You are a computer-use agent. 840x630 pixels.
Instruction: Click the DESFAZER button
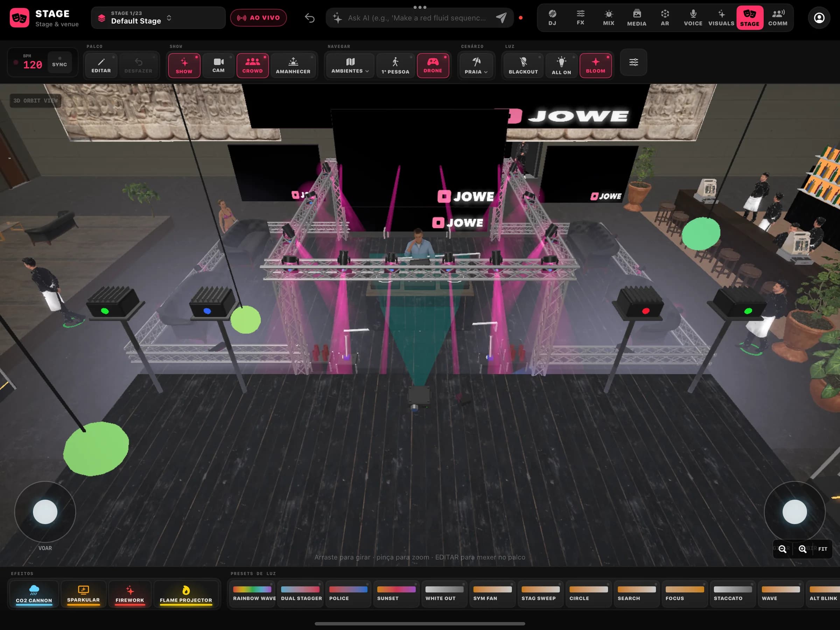pyautogui.click(x=138, y=65)
